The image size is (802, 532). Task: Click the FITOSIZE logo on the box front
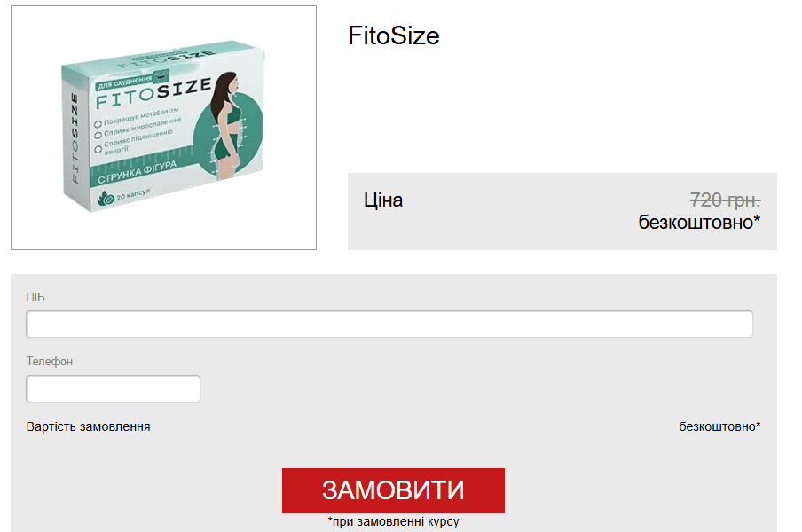click(x=153, y=93)
